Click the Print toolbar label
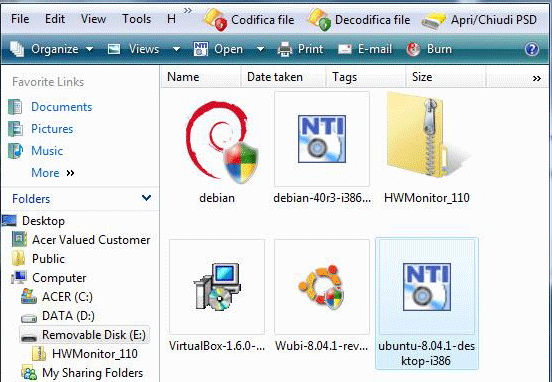The image size is (552, 382). 310,49
